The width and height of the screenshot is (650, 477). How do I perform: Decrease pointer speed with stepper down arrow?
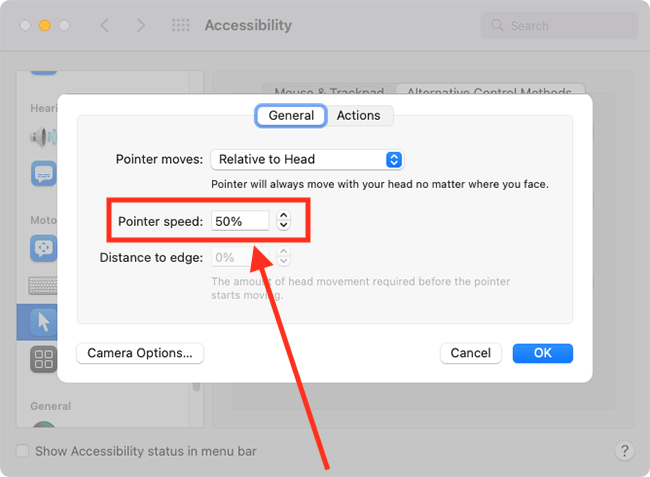(x=284, y=225)
